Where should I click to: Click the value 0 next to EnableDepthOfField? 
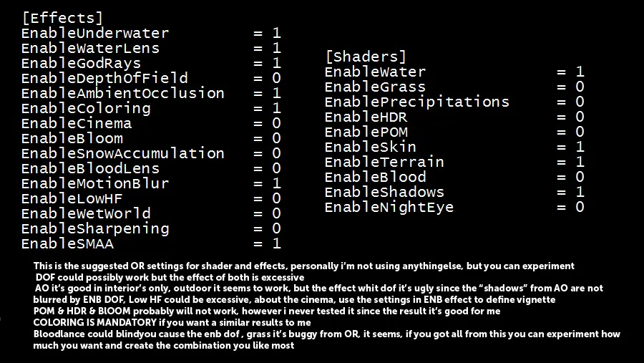point(277,78)
